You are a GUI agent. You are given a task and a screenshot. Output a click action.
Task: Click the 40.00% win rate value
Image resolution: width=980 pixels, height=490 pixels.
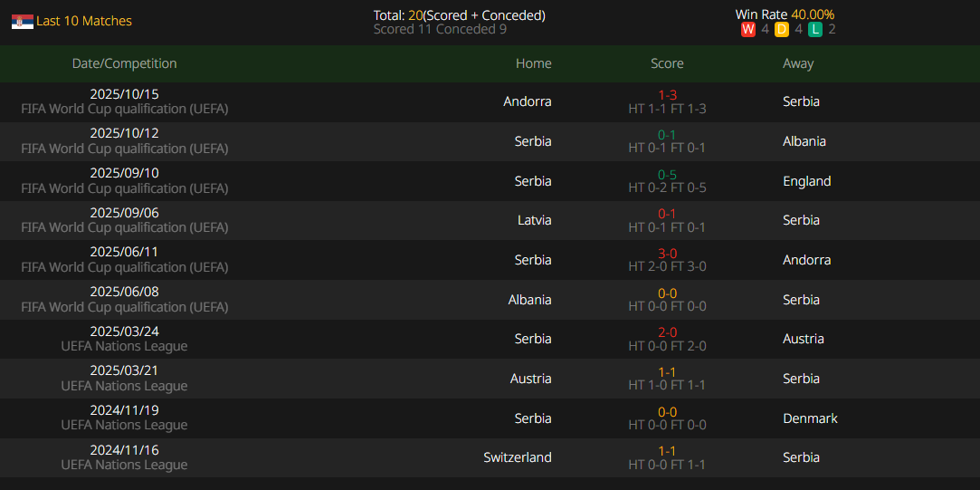point(813,14)
